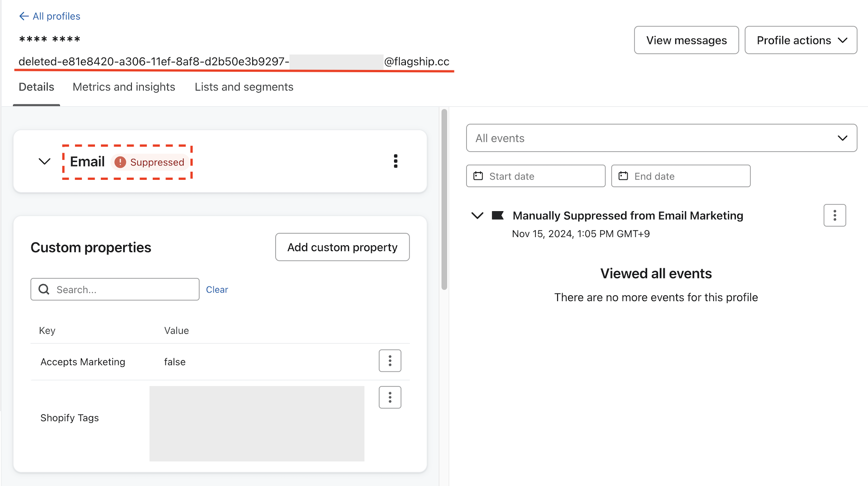The image size is (868, 486).
Task: Click calendar icon in Start date field
Action: (x=478, y=176)
